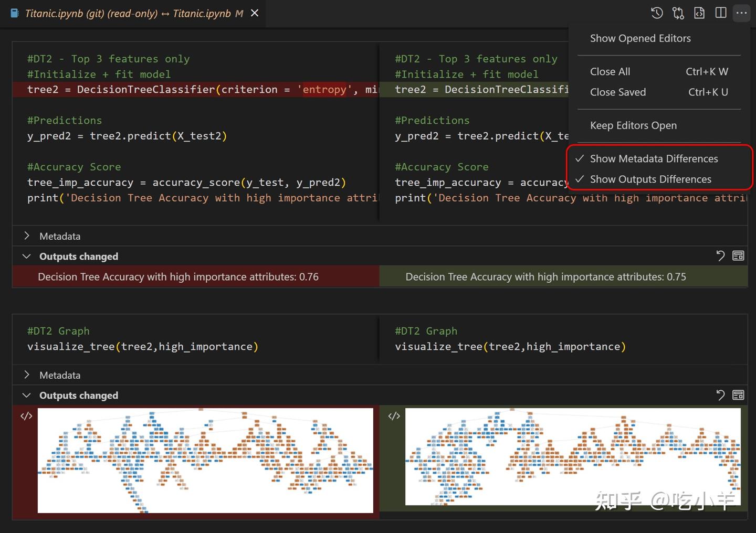Viewport: 756px width, 533px height.
Task: Open the file with the source code icon
Action: click(x=699, y=13)
